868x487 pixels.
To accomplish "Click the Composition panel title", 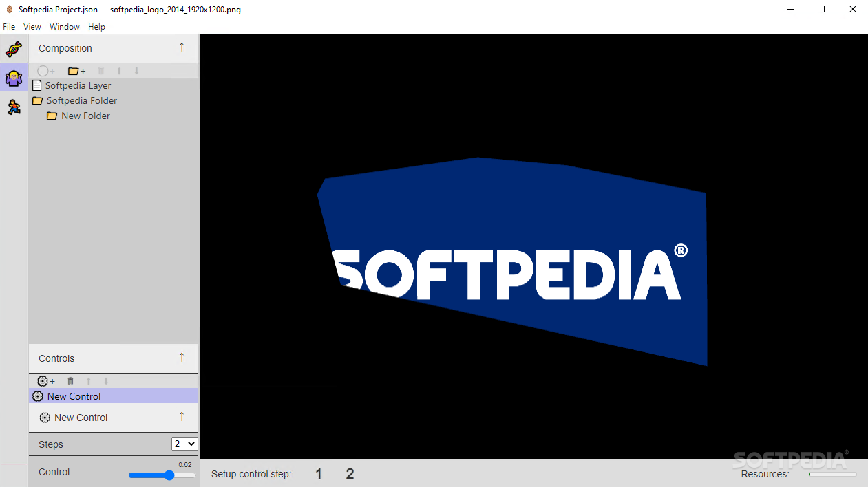I will point(65,48).
